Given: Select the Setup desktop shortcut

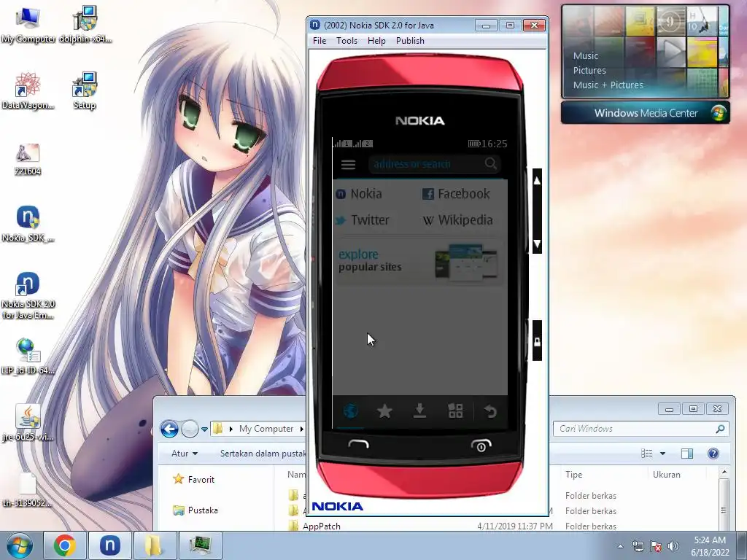Looking at the screenshot, I should click(85, 91).
